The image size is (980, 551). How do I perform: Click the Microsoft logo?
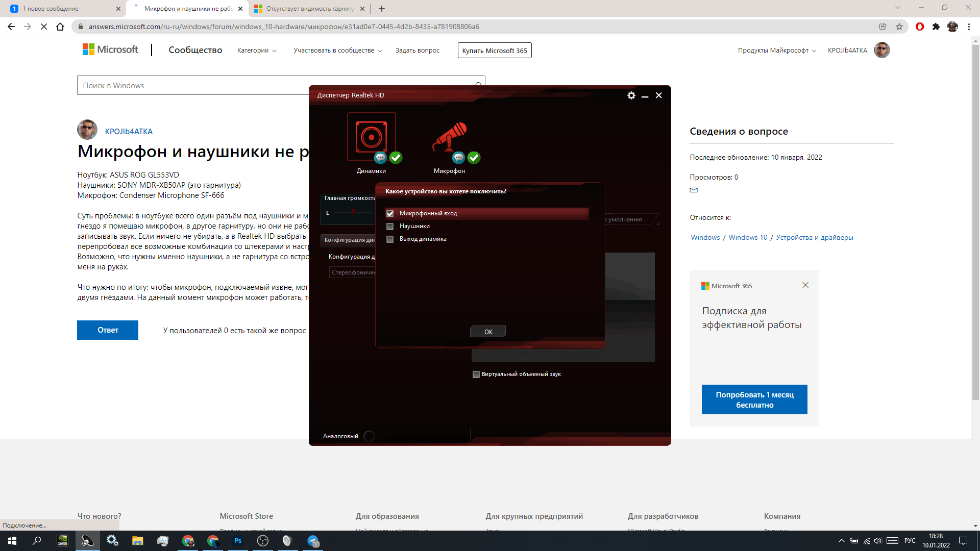click(110, 49)
